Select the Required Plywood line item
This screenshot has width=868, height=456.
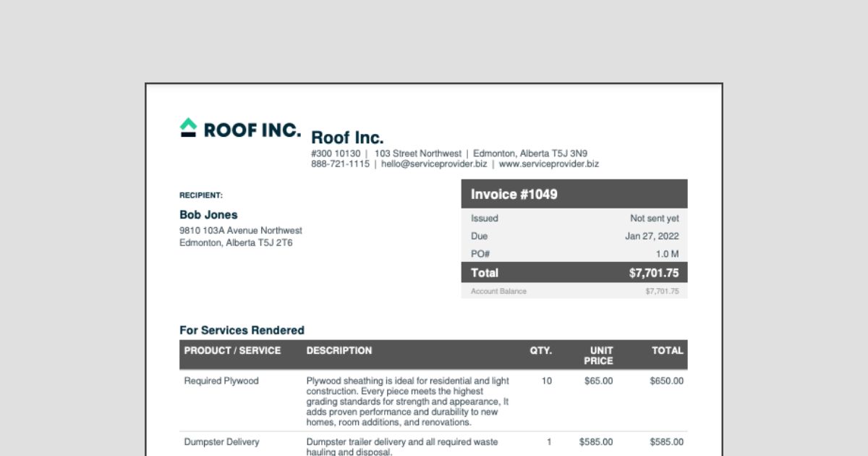tap(221, 381)
